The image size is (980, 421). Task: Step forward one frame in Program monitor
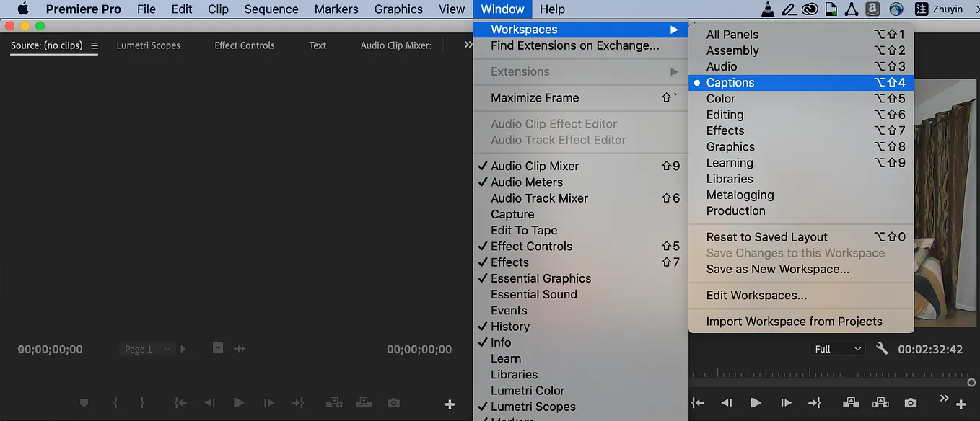785,403
